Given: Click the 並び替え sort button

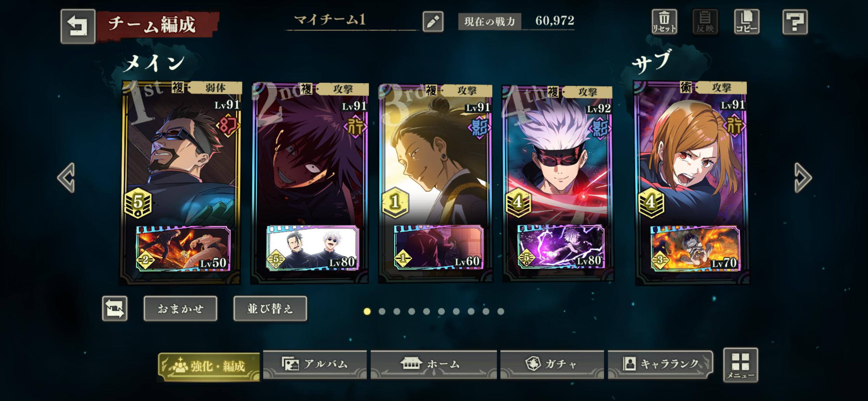Looking at the screenshot, I should click(x=270, y=308).
